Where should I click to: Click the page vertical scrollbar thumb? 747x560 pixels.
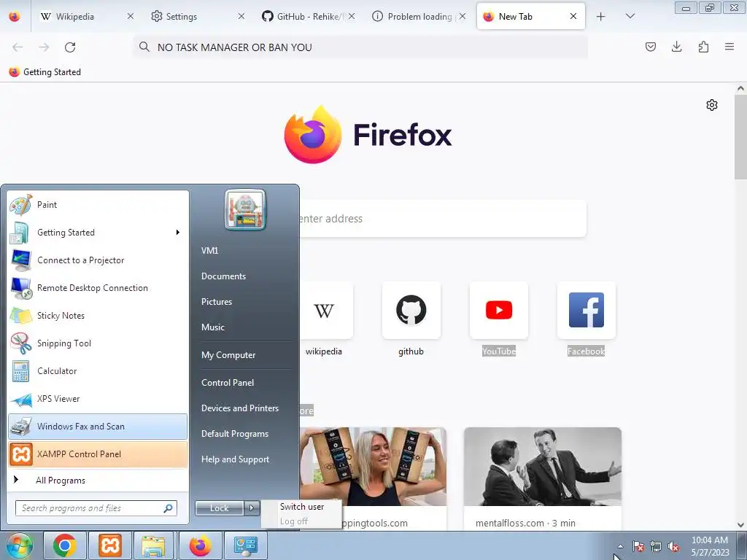(740, 136)
